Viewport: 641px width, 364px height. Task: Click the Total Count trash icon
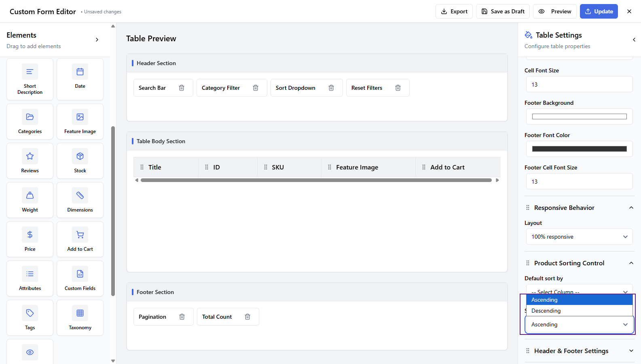pyautogui.click(x=248, y=317)
